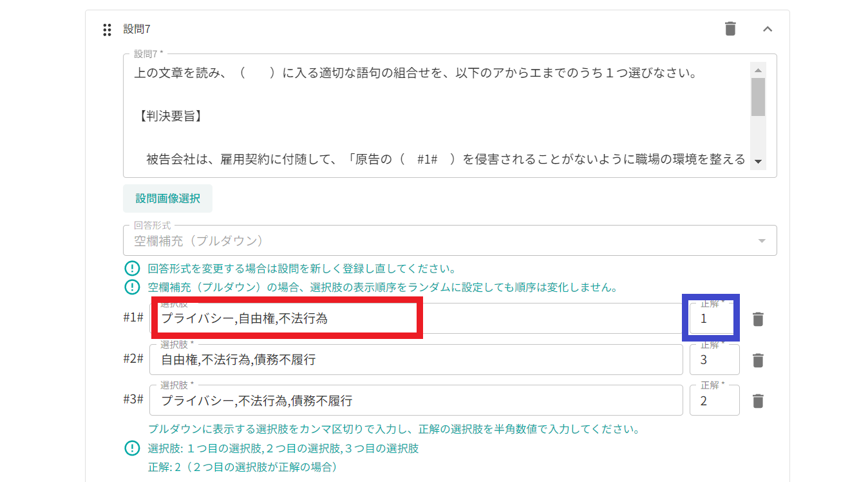Click the #2# 選択肢 field with 自由権,不法行為,債務不履行
Image resolution: width=868 pixels, height=482 pixels.
(x=416, y=359)
